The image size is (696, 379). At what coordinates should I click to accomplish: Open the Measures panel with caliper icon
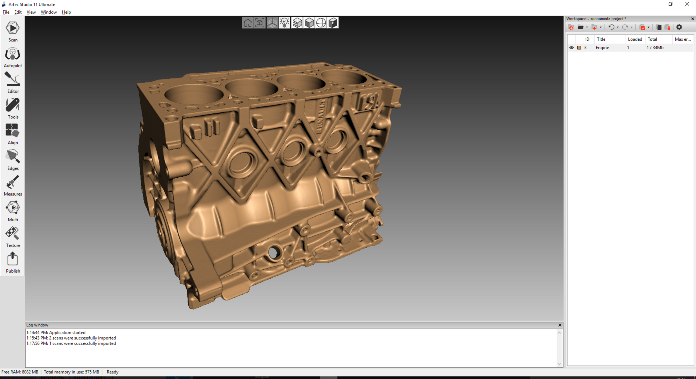[x=12, y=186]
